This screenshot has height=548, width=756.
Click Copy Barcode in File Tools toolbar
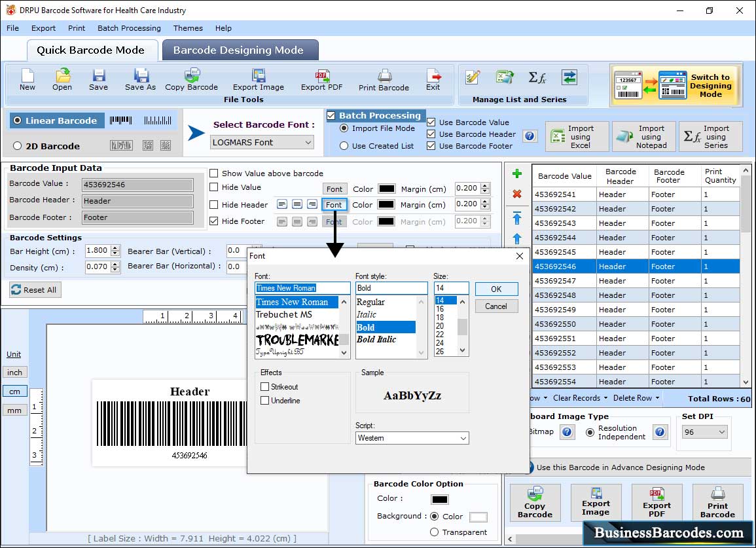click(x=191, y=80)
